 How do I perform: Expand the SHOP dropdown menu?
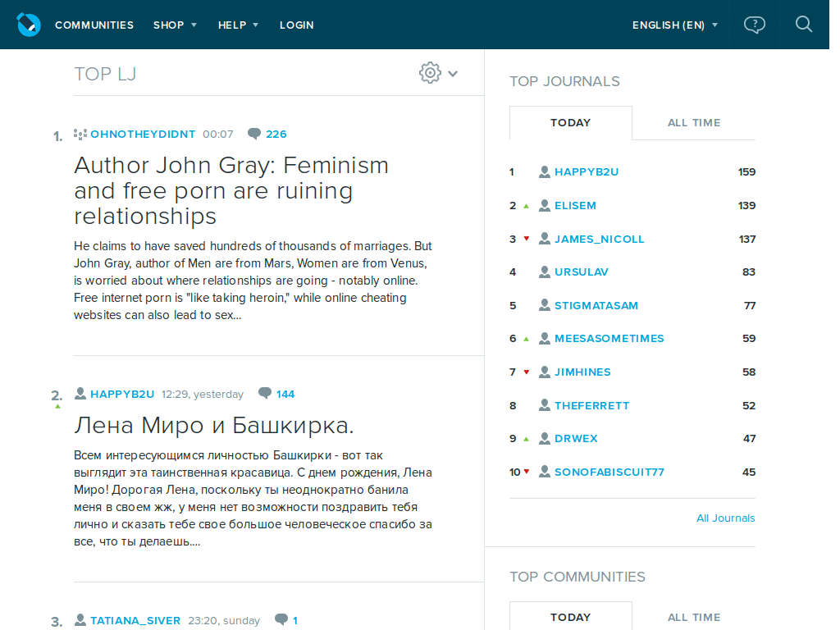point(176,25)
